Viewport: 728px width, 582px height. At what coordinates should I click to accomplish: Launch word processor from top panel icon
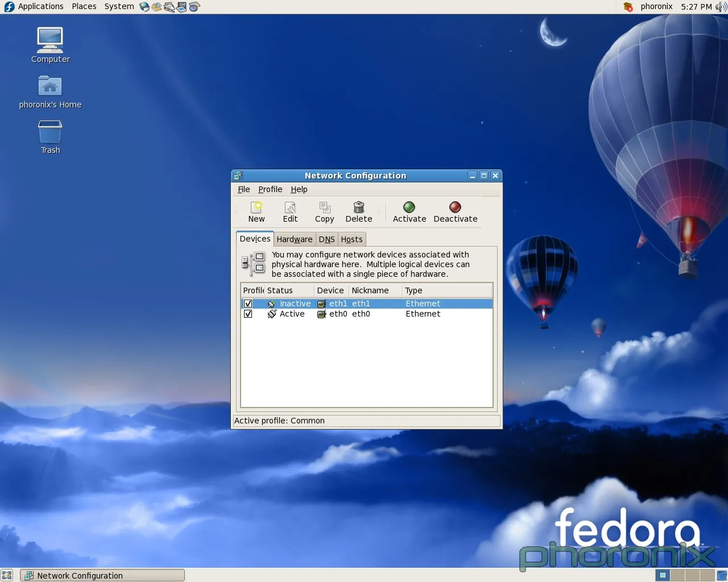point(169,7)
